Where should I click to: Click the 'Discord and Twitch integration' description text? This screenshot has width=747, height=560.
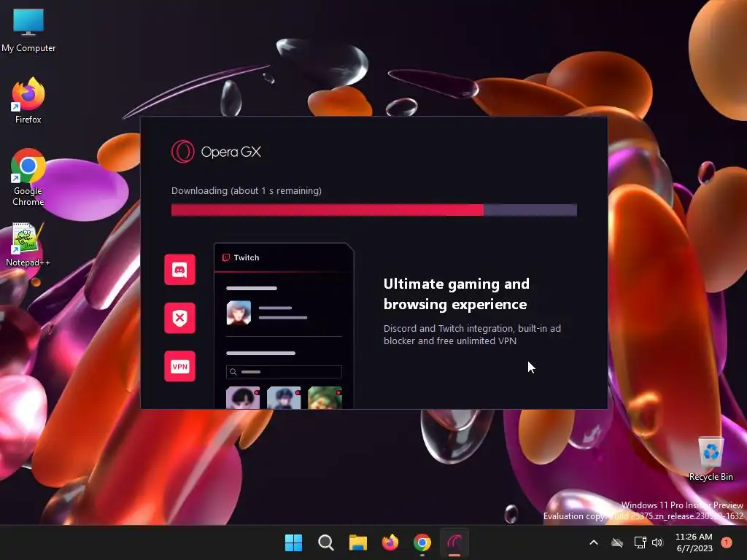click(472, 334)
